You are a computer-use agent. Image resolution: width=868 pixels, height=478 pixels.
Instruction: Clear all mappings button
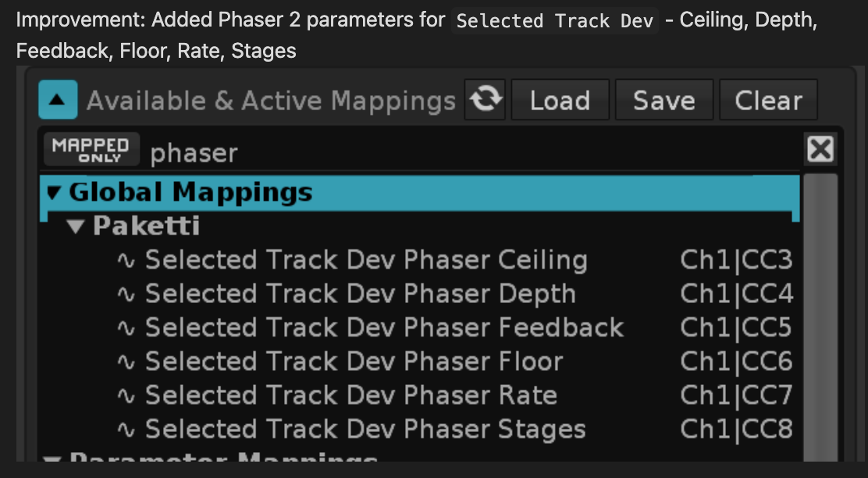[768, 100]
